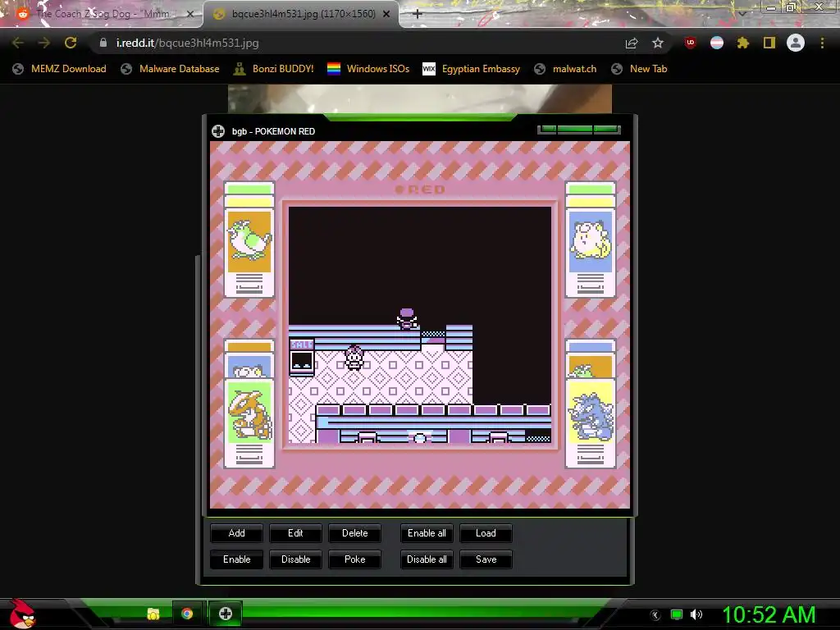840x630 pixels.
Task: Open tab search dropdown arrow
Action: pyautogui.click(x=742, y=13)
